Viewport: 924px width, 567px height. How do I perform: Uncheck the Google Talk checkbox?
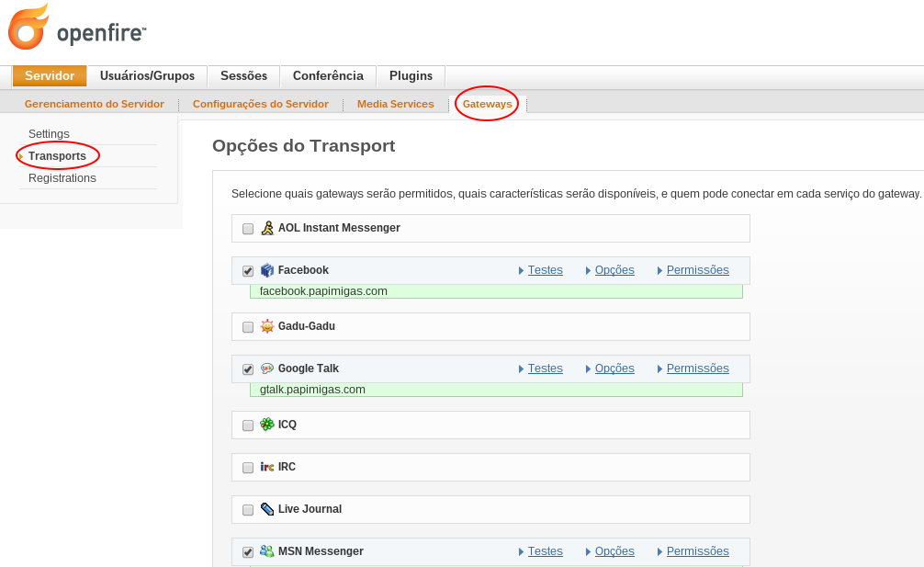coord(248,369)
